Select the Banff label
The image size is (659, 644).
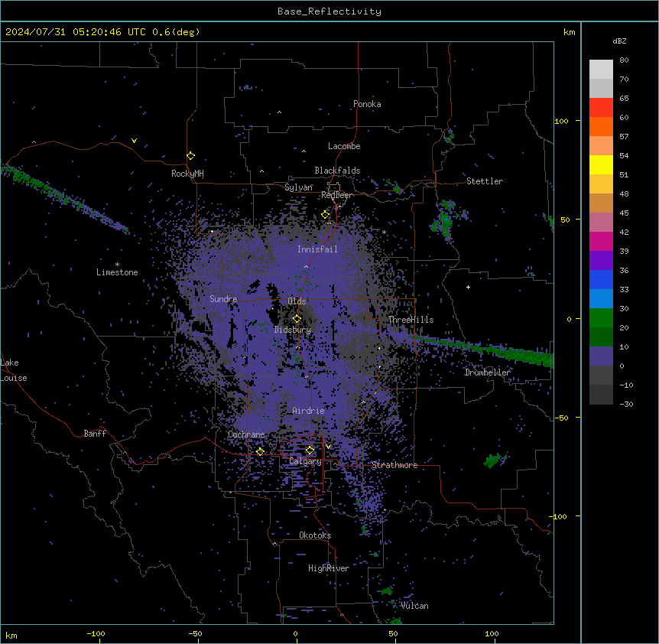[95, 434]
